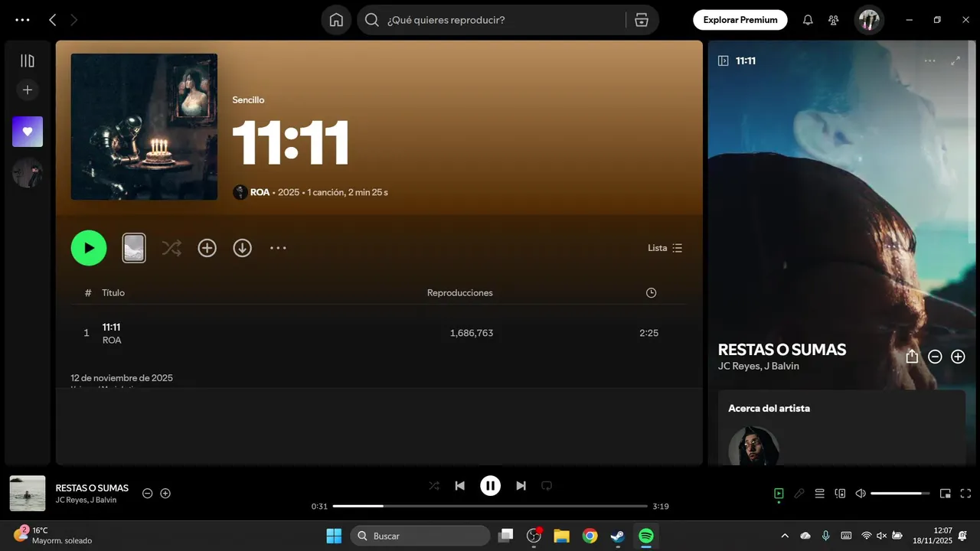Adjust the Spotify volume slider

click(x=900, y=494)
